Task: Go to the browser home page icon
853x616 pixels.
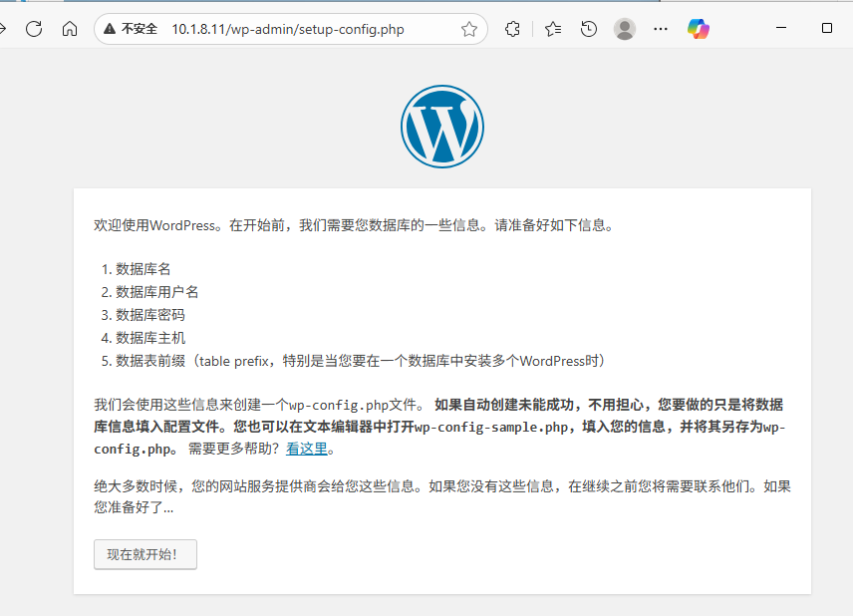Action: 70,29
